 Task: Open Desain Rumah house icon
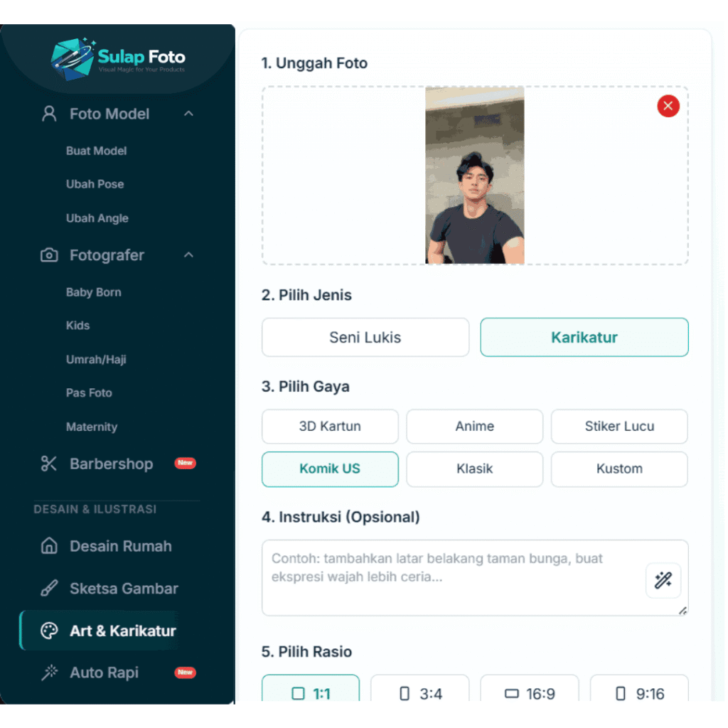[x=49, y=545]
